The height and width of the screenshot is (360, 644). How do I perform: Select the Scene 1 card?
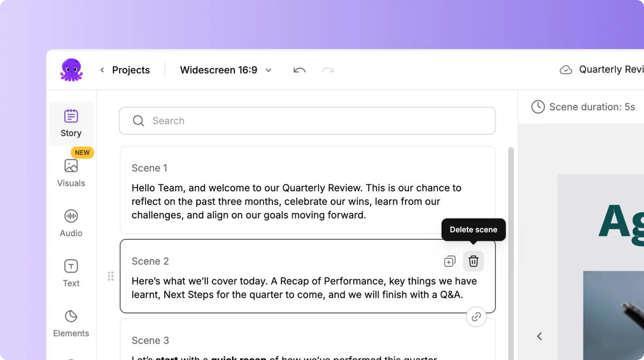pyautogui.click(x=307, y=190)
